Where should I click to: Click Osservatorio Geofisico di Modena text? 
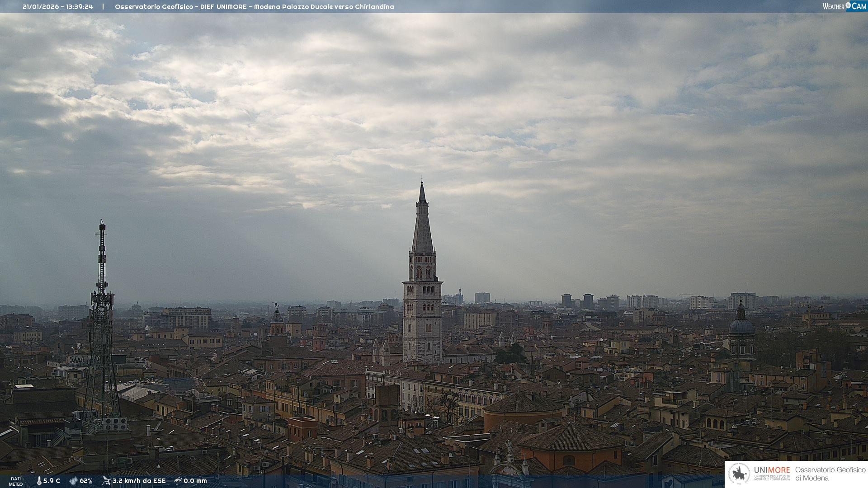[x=830, y=474]
